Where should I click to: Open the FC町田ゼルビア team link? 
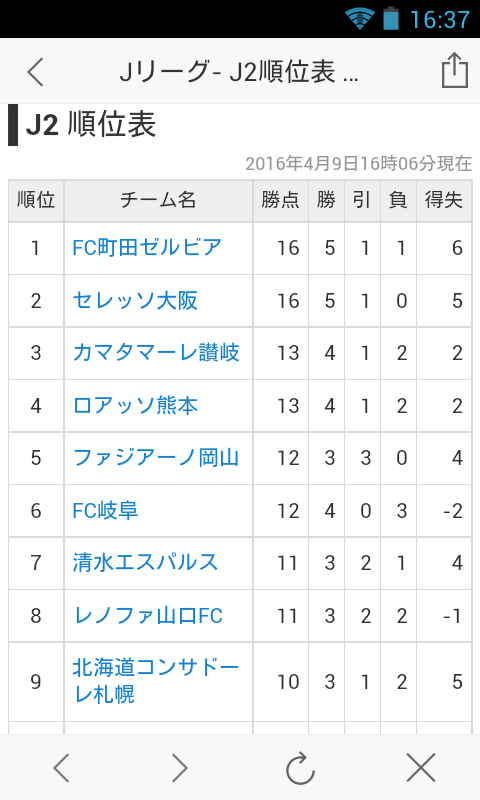coord(147,247)
